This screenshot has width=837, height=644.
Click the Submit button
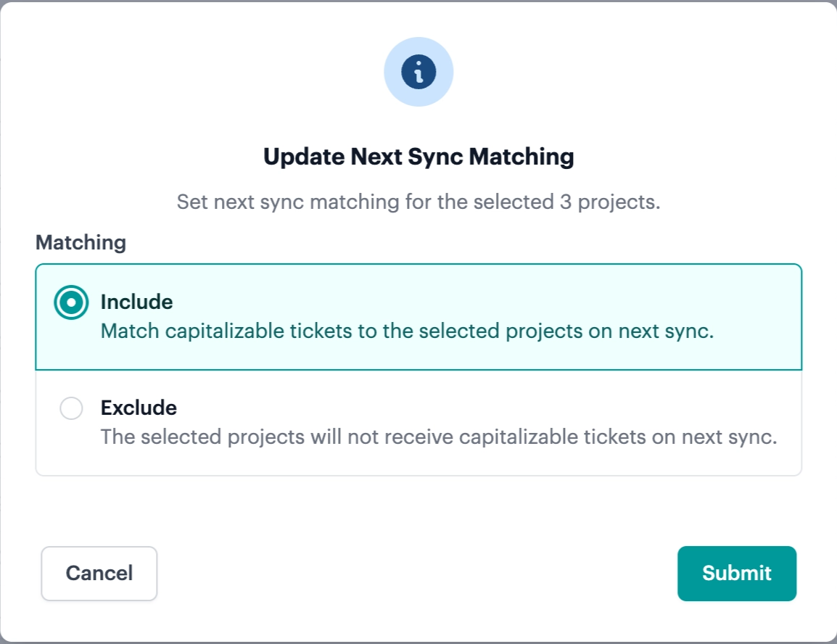click(x=737, y=573)
